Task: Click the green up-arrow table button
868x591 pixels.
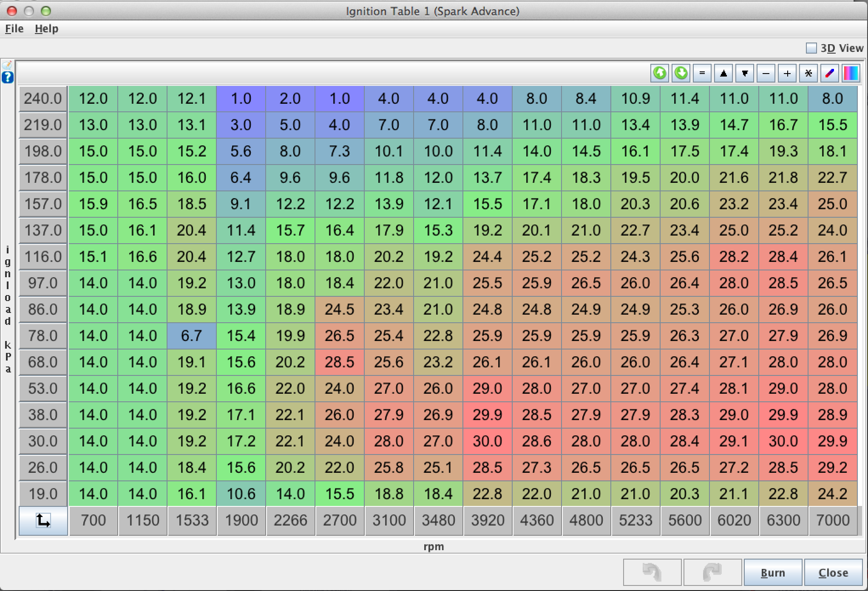Action: 660,73
